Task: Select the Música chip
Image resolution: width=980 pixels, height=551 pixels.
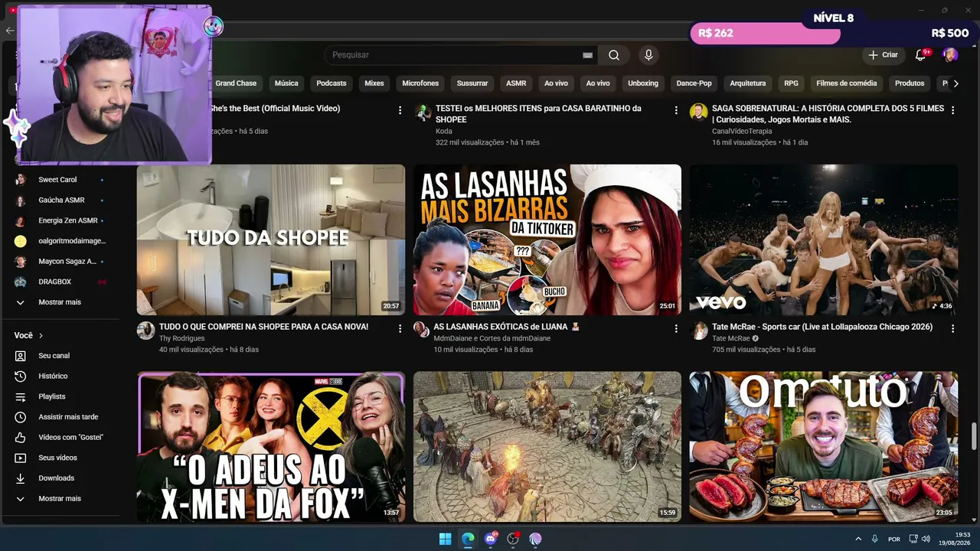Action: 286,83
